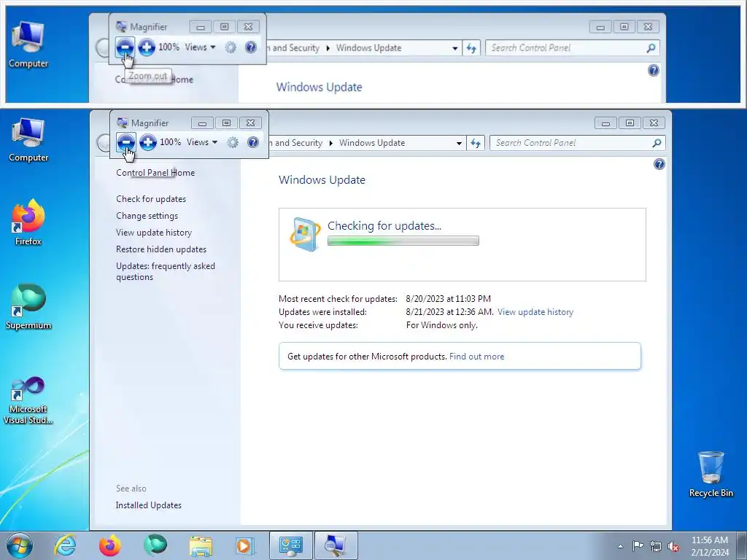Click the Windows Update shield icon

click(305, 234)
